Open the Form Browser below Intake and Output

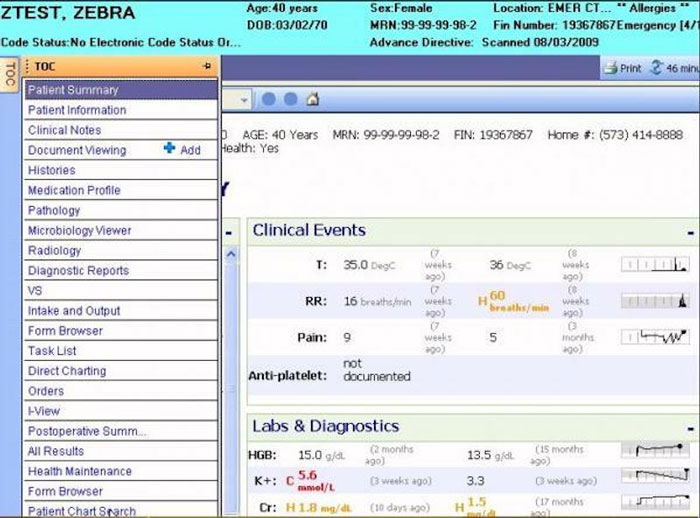pyautogui.click(x=121, y=331)
